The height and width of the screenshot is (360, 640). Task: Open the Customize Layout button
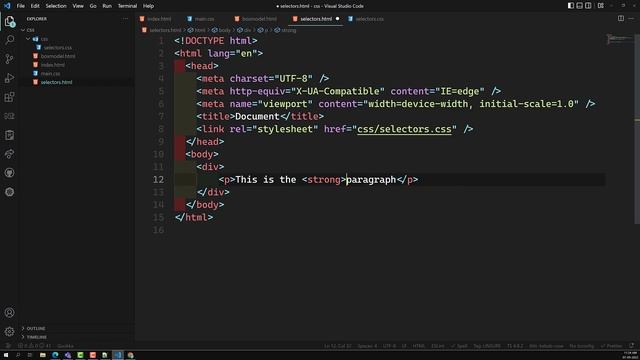click(601, 6)
